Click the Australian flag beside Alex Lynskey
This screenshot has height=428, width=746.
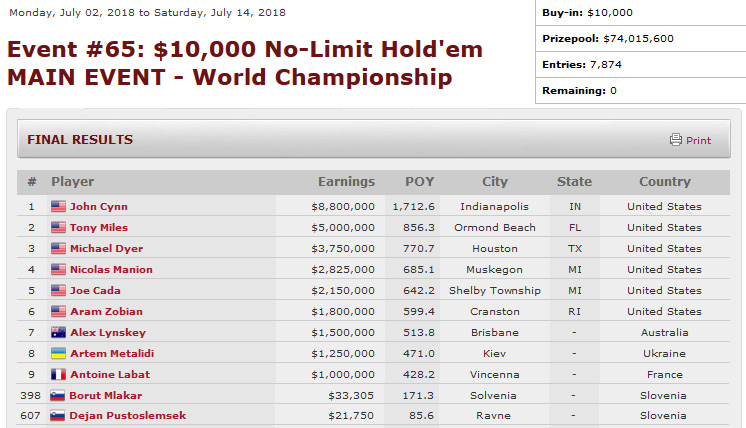[x=58, y=333]
